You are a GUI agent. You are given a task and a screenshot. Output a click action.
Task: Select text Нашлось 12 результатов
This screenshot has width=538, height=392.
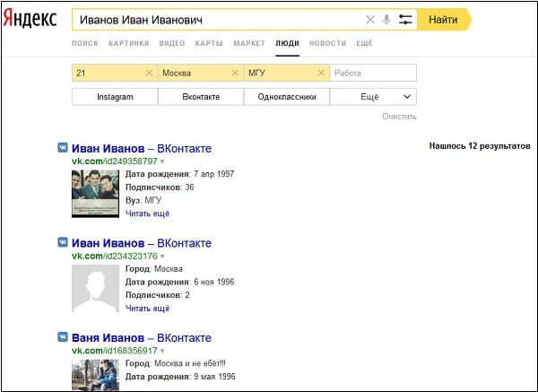[480, 146]
